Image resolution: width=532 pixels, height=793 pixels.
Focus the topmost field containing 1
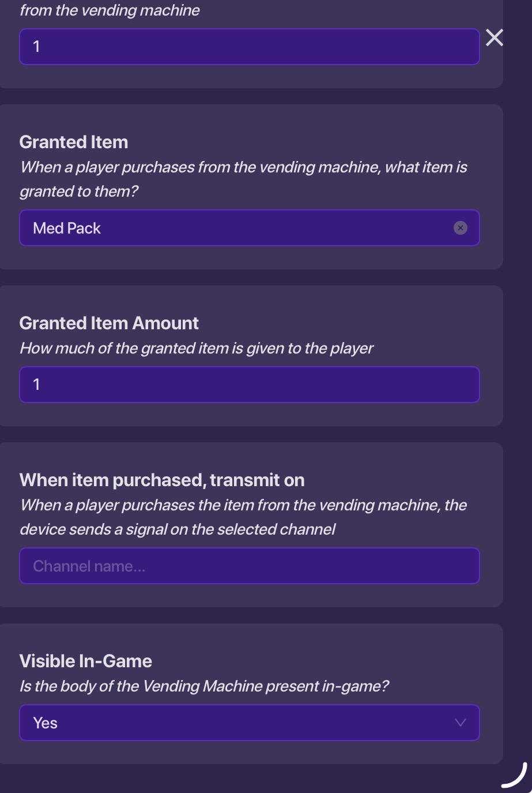point(249,47)
